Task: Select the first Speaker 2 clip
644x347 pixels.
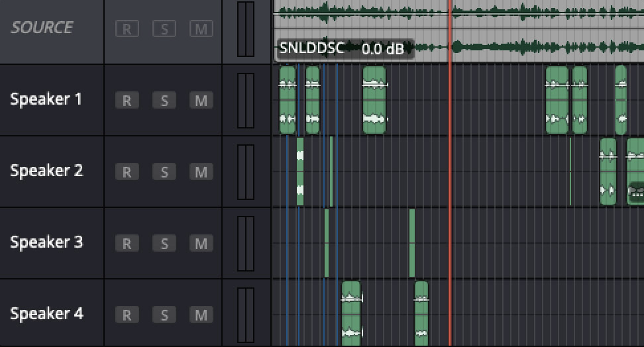Action: 300,172
